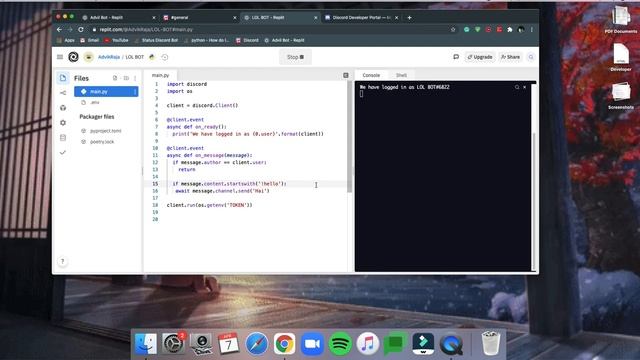Switch to the Console tab
Image resolution: width=640 pixels, height=360 pixels.
point(371,75)
